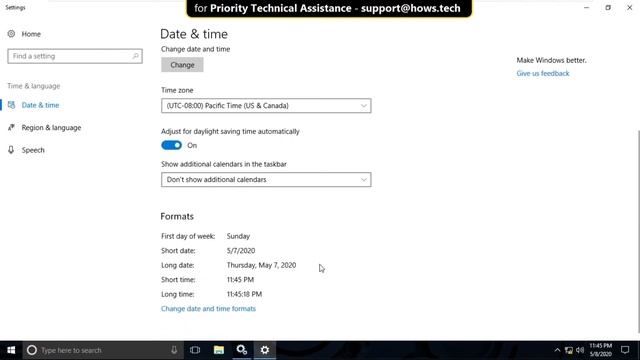Open the network icon in system tray

pos(569,350)
